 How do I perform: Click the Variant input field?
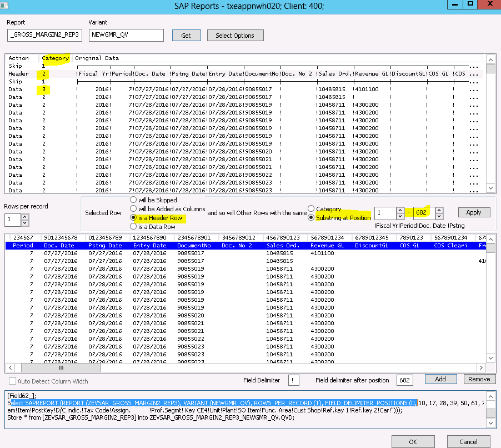coord(126,35)
